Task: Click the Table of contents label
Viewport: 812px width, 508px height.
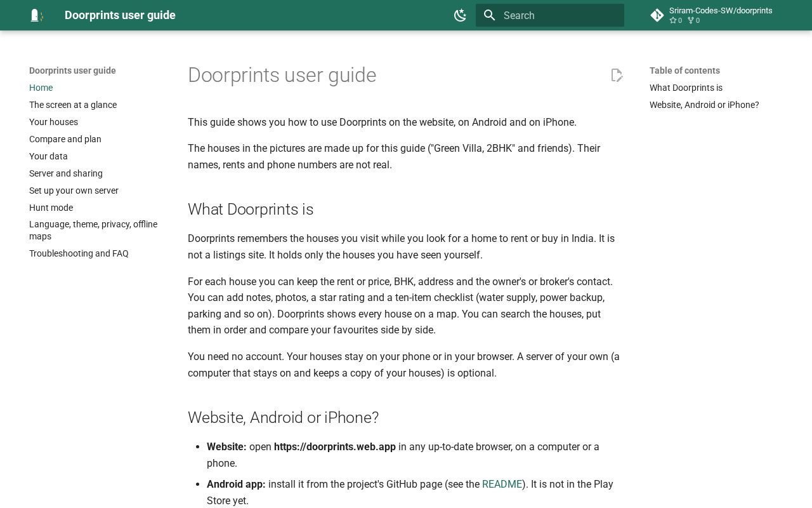Action: click(684, 70)
